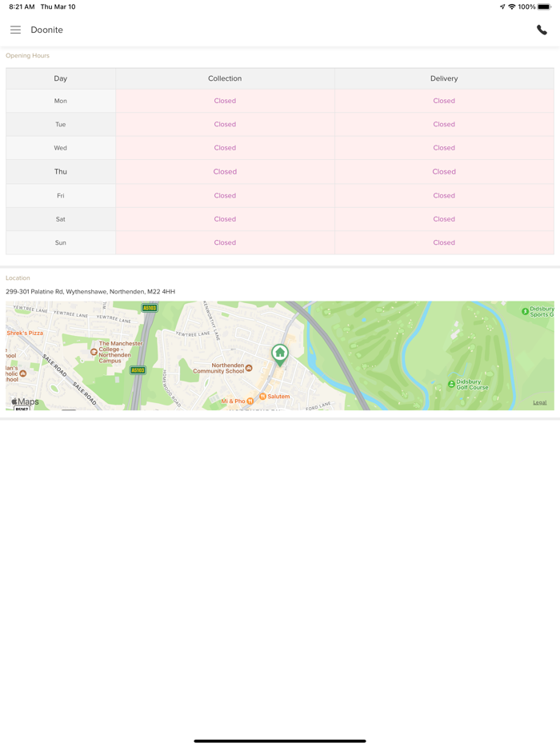560x747 pixels.
Task: Tap the Wed row day cell
Action: point(61,148)
